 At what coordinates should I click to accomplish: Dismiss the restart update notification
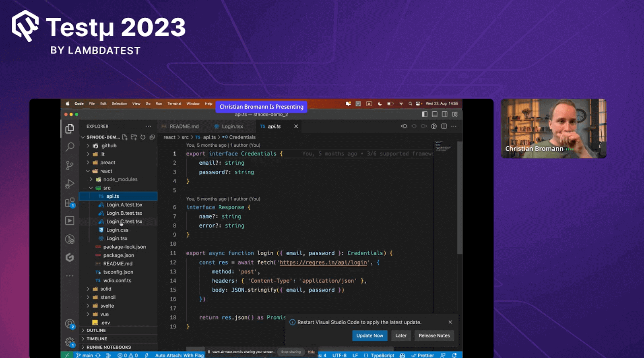coord(450,322)
